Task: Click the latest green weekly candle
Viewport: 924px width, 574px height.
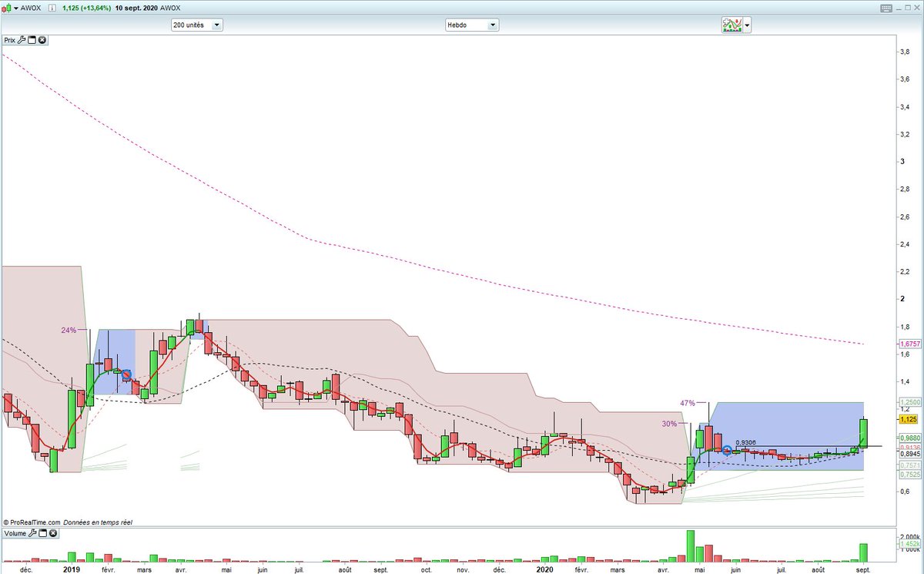Action: (864, 433)
